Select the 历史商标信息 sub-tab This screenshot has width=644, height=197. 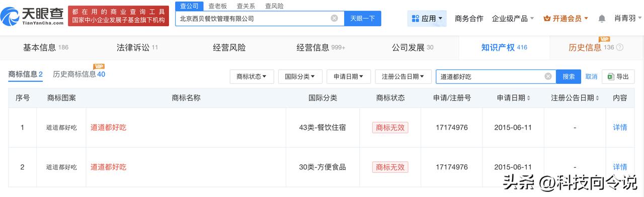[x=79, y=74]
